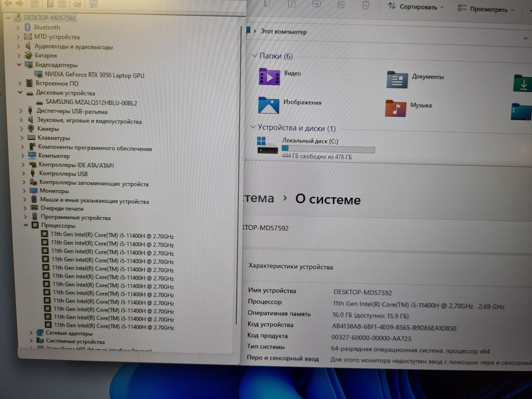Select Программные устройства tree item
Image resolution: width=532 pixels, height=399 pixels.
76,218
